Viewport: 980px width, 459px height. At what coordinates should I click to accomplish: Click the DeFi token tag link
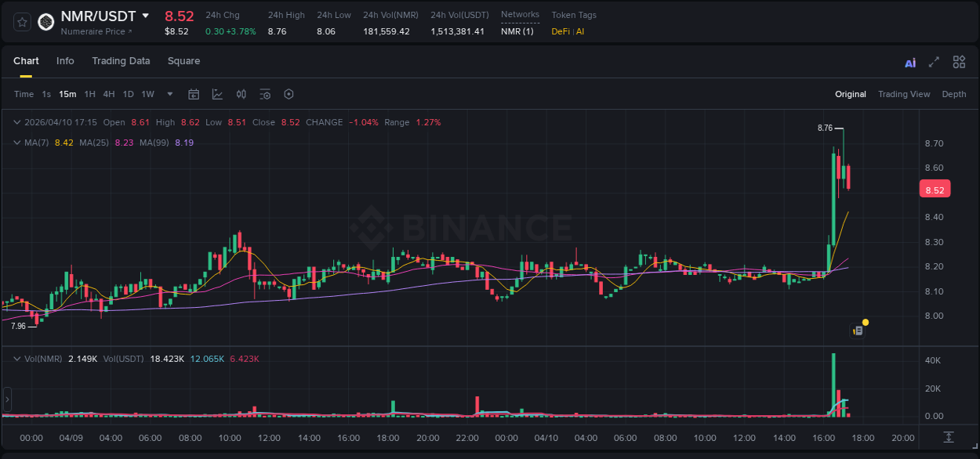pos(561,31)
